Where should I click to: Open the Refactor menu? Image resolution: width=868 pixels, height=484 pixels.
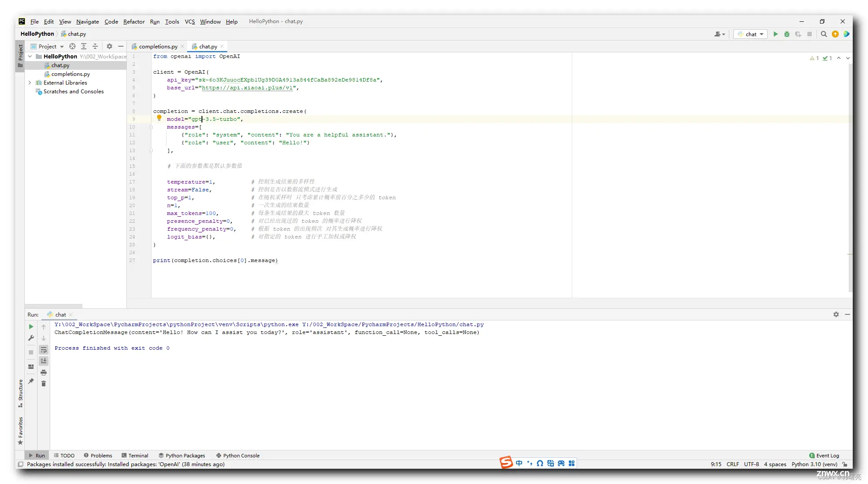click(x=134, y=21)
